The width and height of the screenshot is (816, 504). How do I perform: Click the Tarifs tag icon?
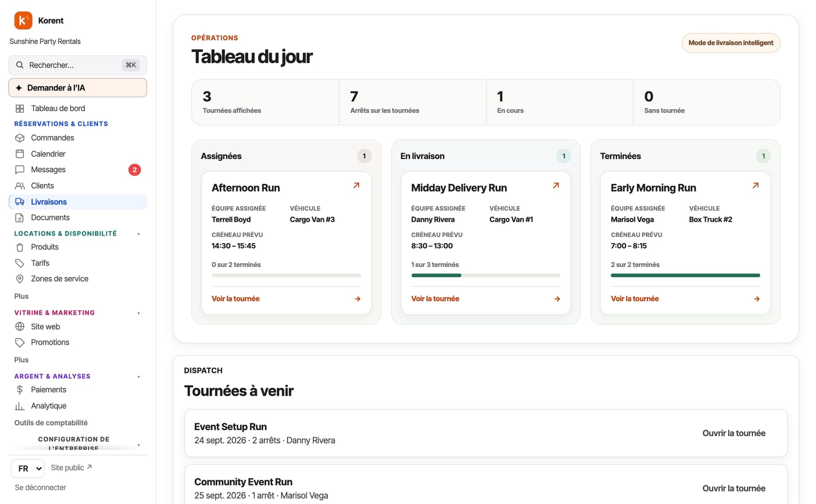20,263
